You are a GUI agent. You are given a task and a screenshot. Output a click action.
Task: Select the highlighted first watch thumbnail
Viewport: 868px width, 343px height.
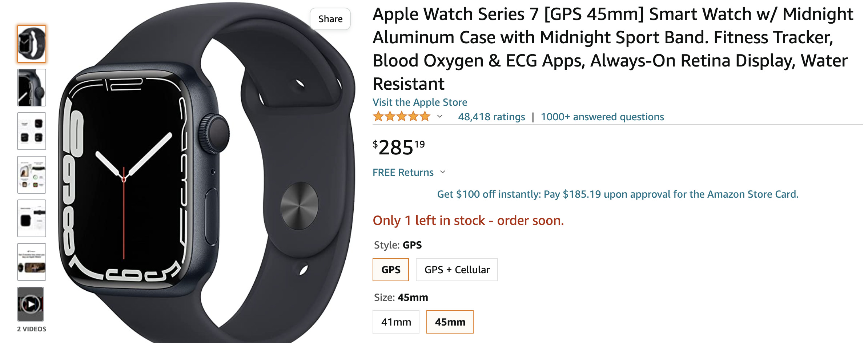pos(32,44)
